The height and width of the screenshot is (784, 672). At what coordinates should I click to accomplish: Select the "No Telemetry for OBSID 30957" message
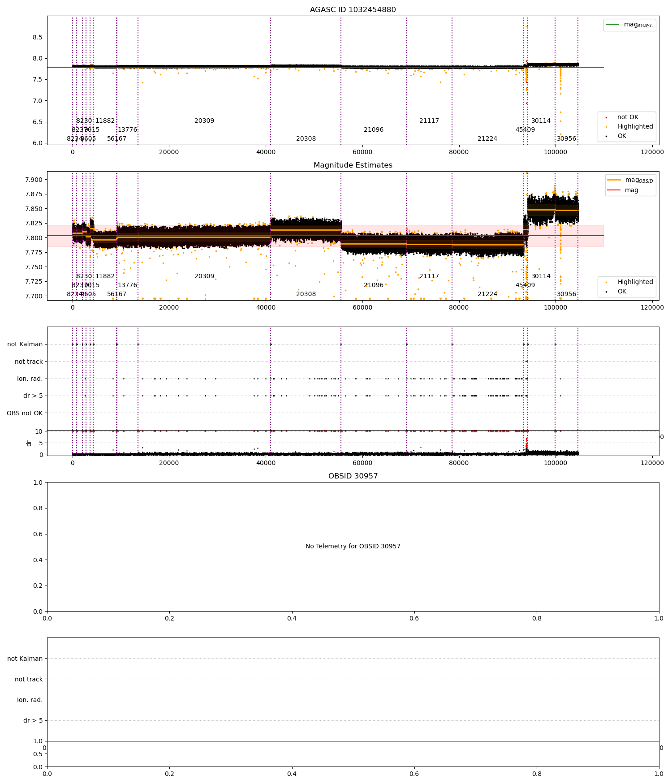click(x=353, y=546)
